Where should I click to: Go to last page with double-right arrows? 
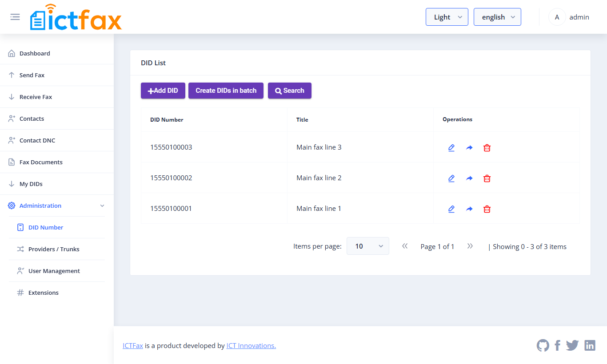click(x=470, y=246)
